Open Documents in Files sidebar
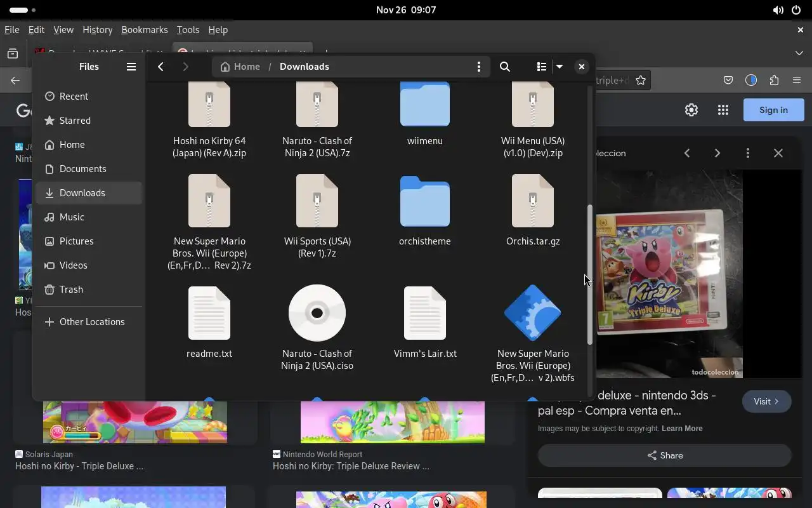 89,169
